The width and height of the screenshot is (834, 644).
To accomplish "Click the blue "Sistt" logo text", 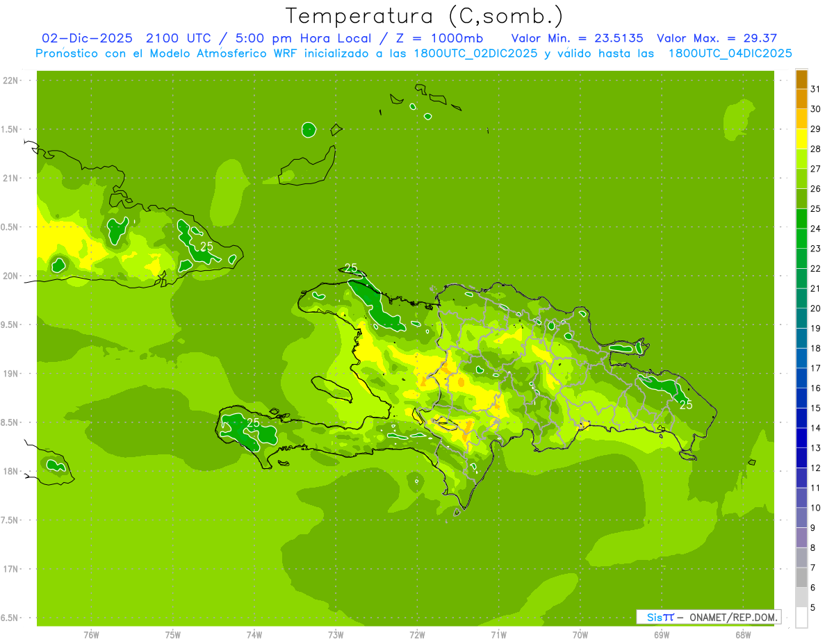I will (660, 617).
